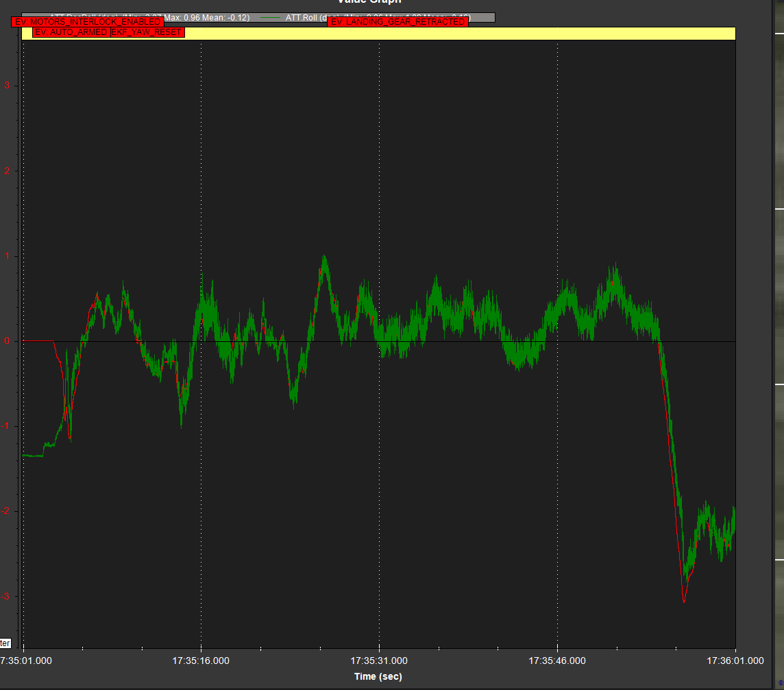This screenshot has height=690, width=784.
Task: Select the EV: LANDING_GEAR_RETRACTED event marker
Action: tap(398, 21)
